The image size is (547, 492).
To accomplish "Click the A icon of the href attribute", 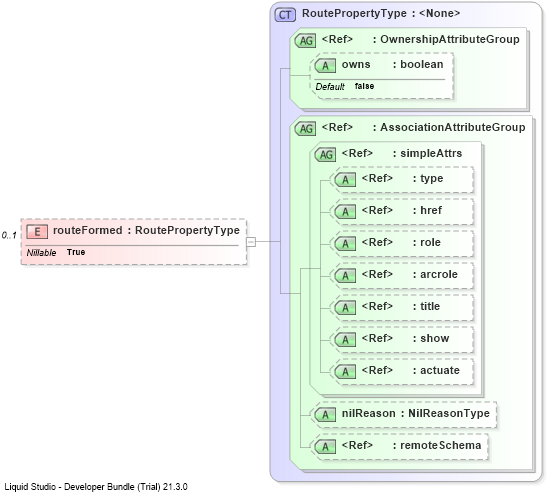I will tap(345, 211).
